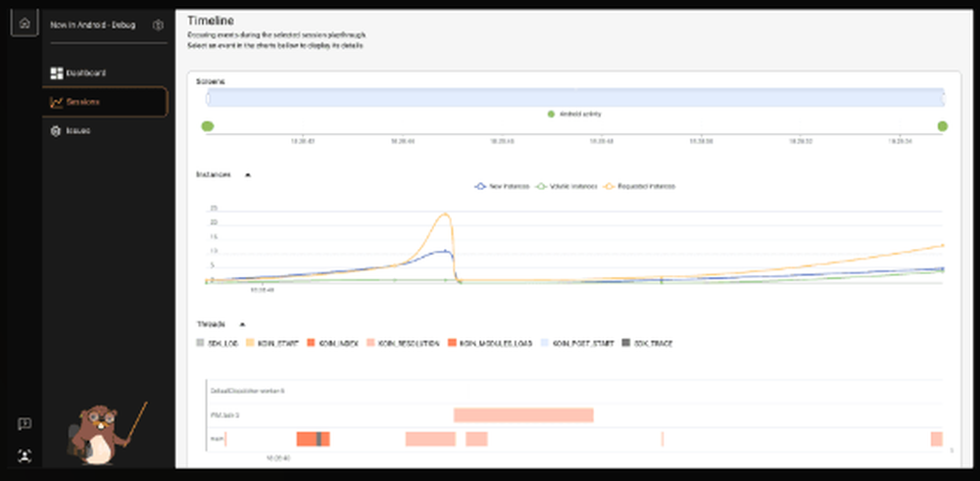Open the feedback chat icon

pos(24,425)
